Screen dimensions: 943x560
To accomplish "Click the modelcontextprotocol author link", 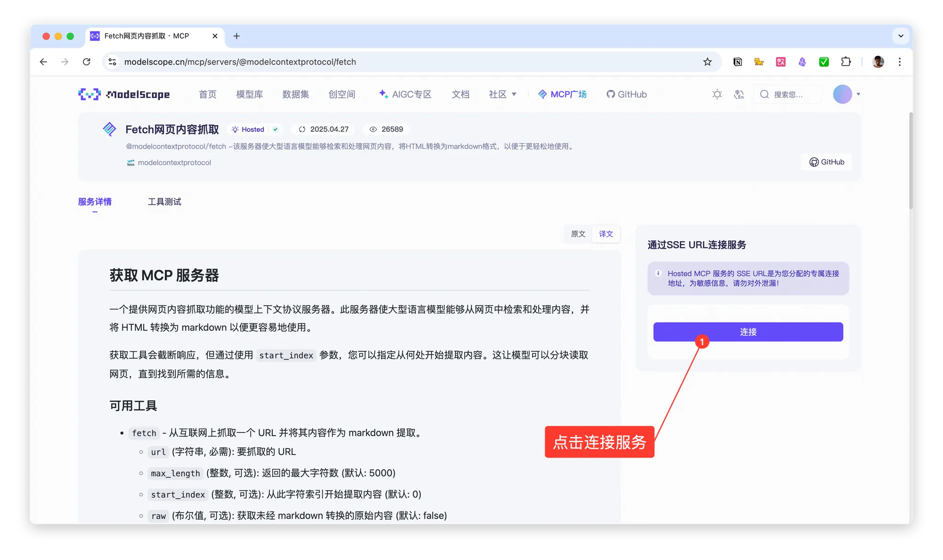I will [x=174, y=162].
